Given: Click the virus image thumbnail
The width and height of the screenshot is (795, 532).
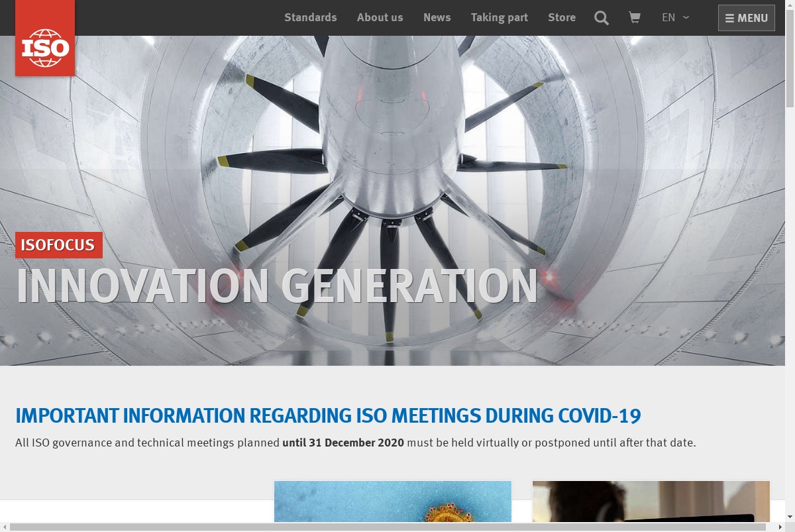Looking at the screenshot, I should point(393,502).
